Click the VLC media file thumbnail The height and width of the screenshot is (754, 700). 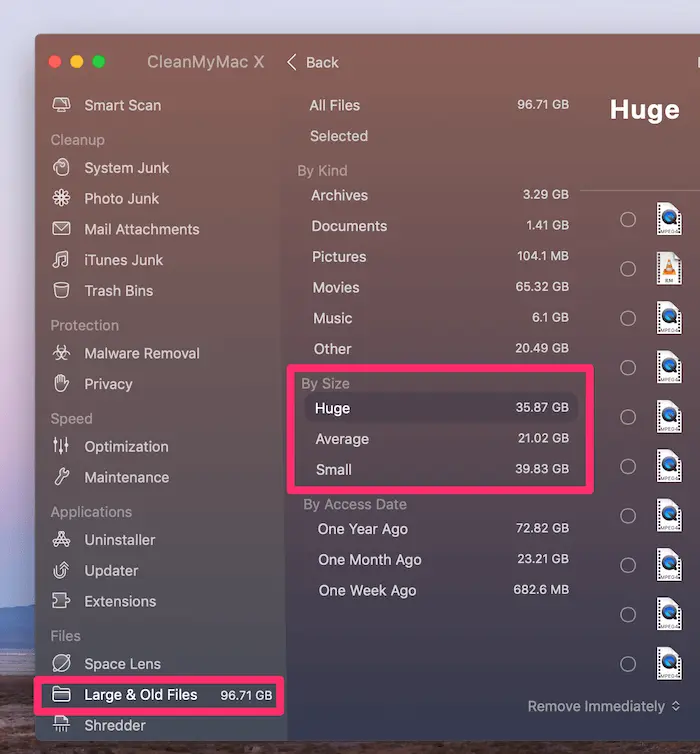point(669,268)
